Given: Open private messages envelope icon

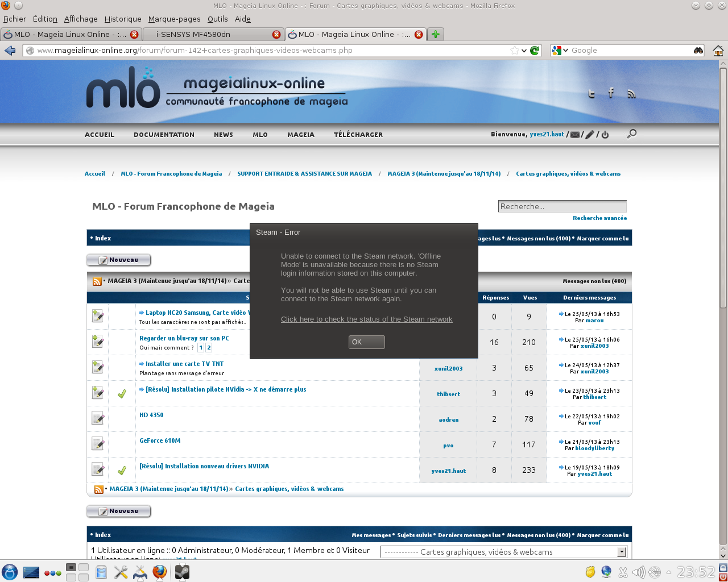Looking at the screenshot, I should [575, 135].
